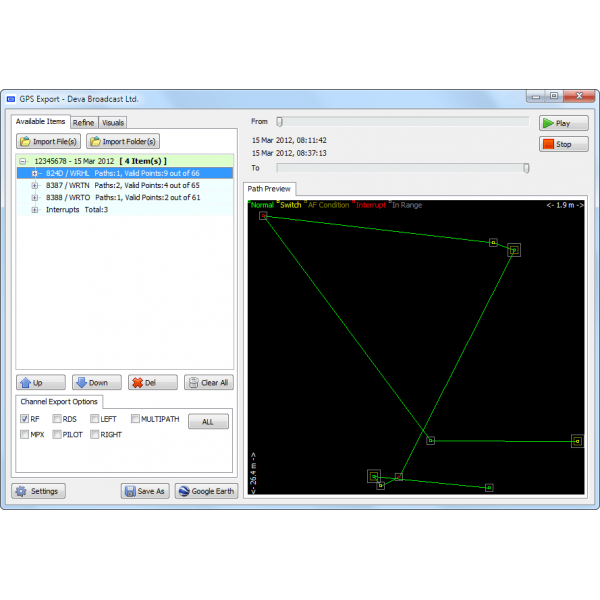Viewport: 600px width, 600px height.
Task: Click the GPS Export app icon in title bar
Action: (x=11, y=99)
